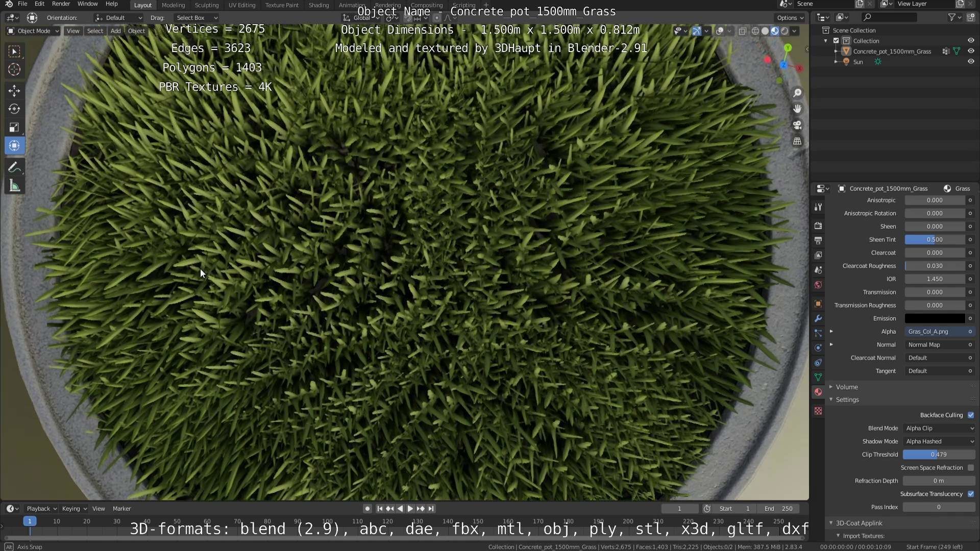The width and height of the screenshot is (980, 551).
Task: Open the Object Mode dropdown
Action: 33,31
